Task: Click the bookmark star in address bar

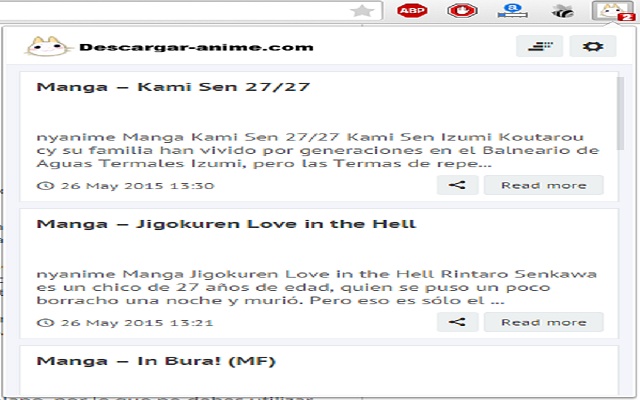Action: point(362,11)
